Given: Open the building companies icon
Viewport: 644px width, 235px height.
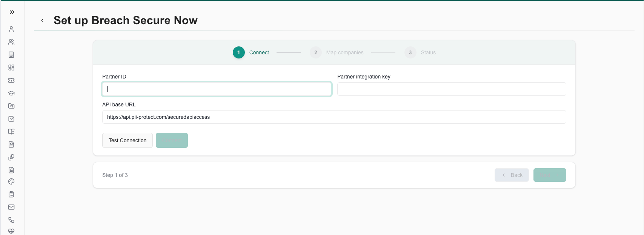Looking at the screenshot, I should tap(11, 55).
